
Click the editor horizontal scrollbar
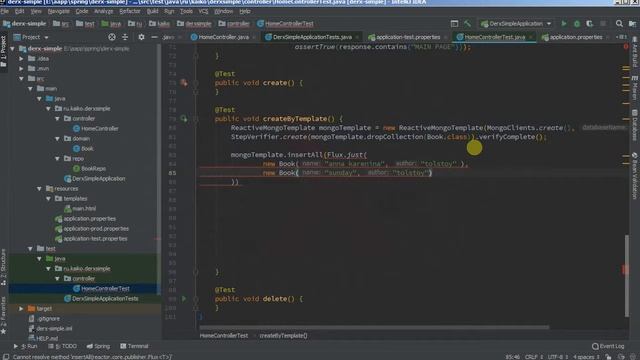click(374, 327)
